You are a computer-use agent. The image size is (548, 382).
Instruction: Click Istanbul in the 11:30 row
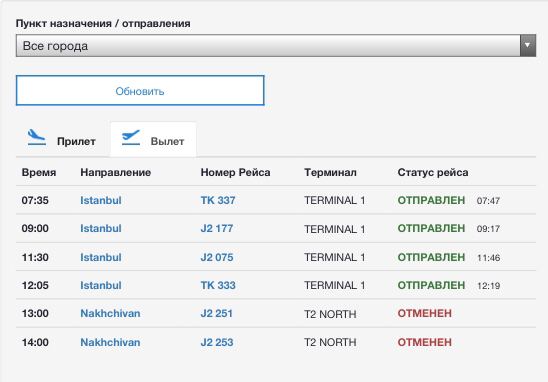pyautogui.click(x=101, y=257)
